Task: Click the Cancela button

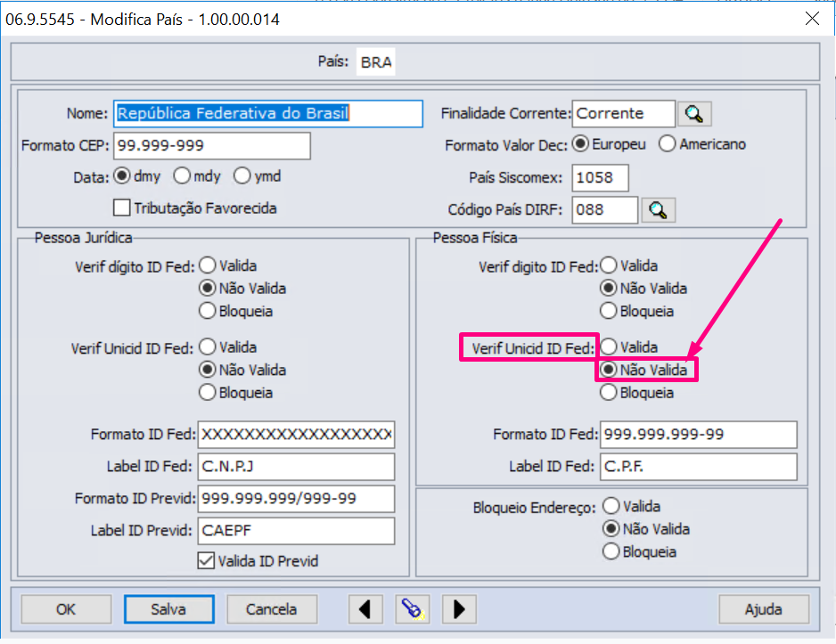Action: tap(272, 609)
